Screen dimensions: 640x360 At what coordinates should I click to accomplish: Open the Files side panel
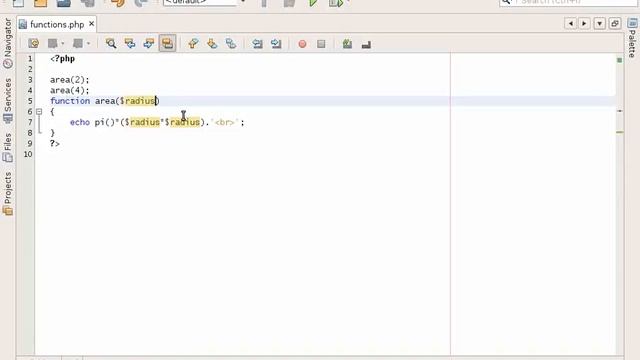tap(8, 147)
